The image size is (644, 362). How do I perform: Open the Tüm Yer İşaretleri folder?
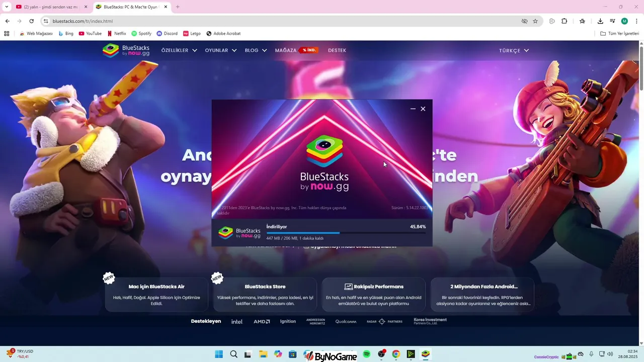[619, 34]
